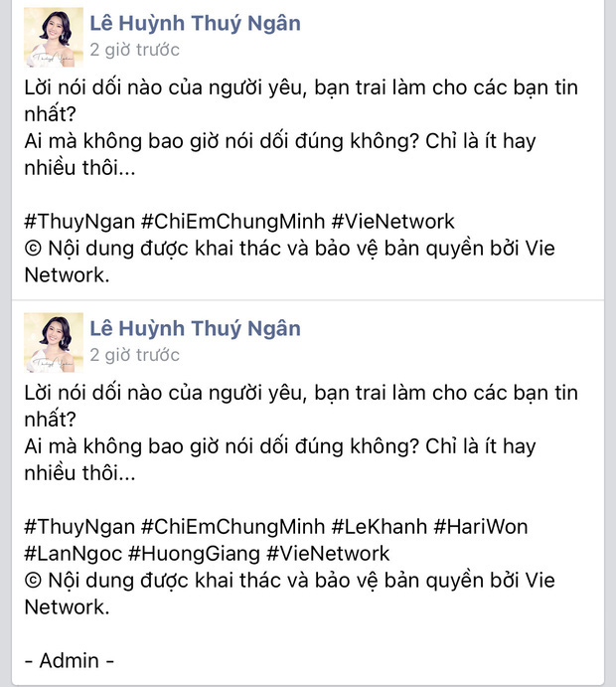Open #ChiEmChungMinh hashtag in second post
This screenshot has width=616, height=687.
(232, 527)
